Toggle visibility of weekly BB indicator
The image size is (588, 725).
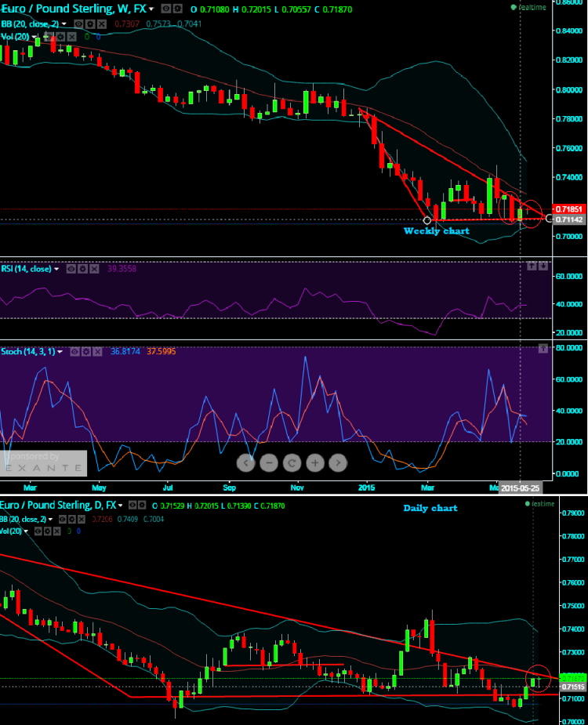pos(78,24)
